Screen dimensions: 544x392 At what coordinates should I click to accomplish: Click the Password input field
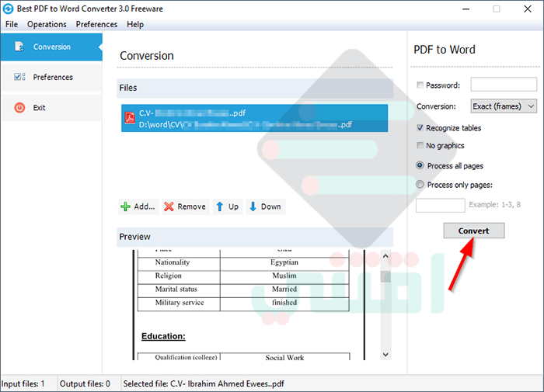[504, 85]
